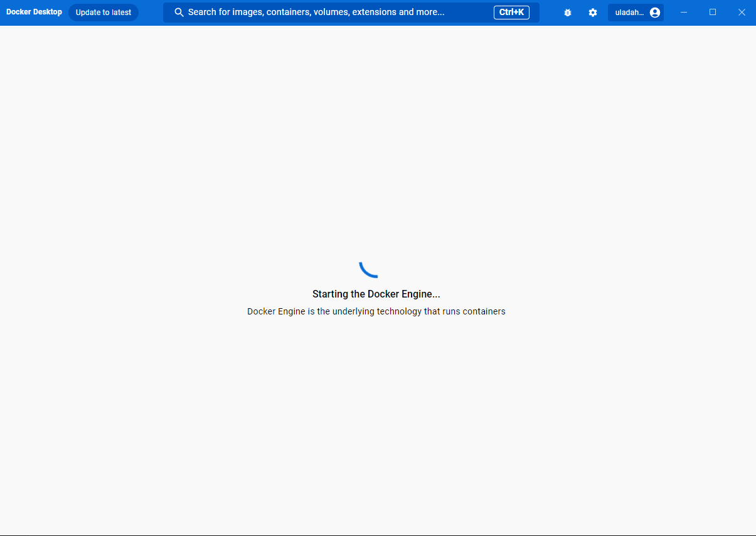Open Docker Desktop Settings via the gear icon
This screenshot has height=536, width=756.
click(x=593, y=12)
